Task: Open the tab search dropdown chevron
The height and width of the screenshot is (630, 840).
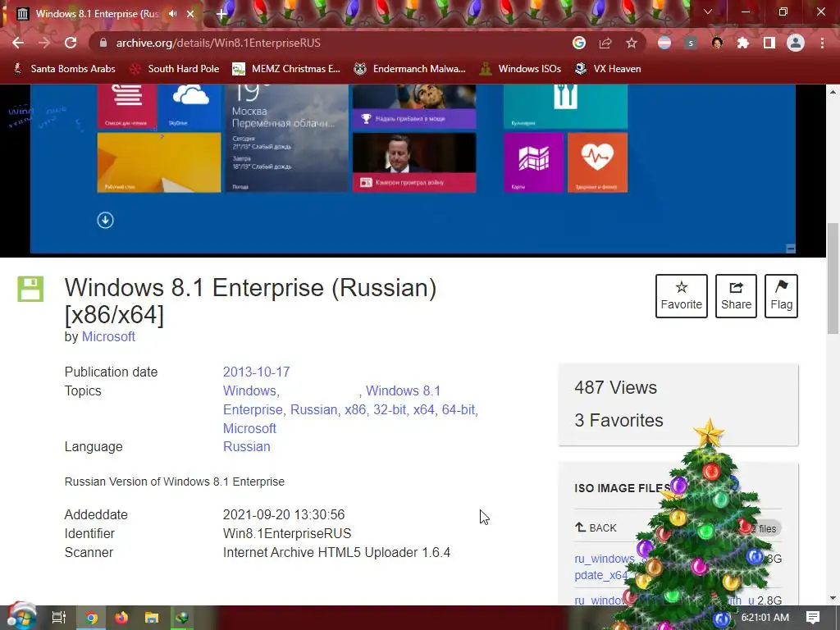Action: tap(708, 11)
